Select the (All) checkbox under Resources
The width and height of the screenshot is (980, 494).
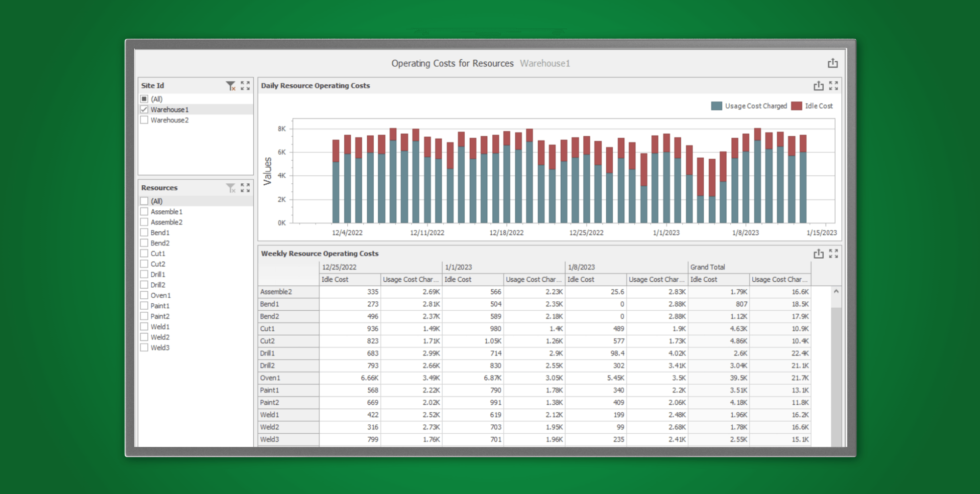(x=144, y=201)
